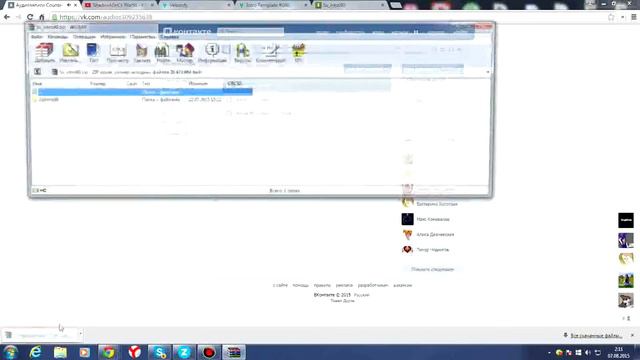Open the red recording app in taskbar

coord(209,352)
